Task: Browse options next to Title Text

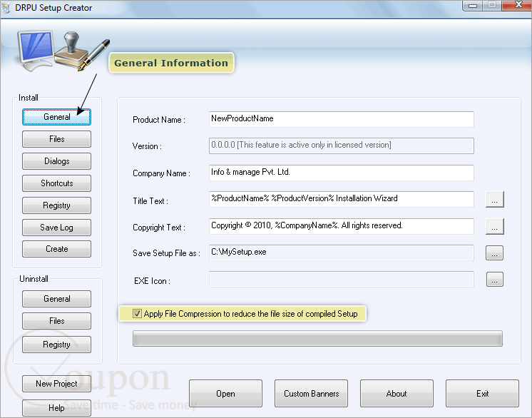Action: (495, 200)
